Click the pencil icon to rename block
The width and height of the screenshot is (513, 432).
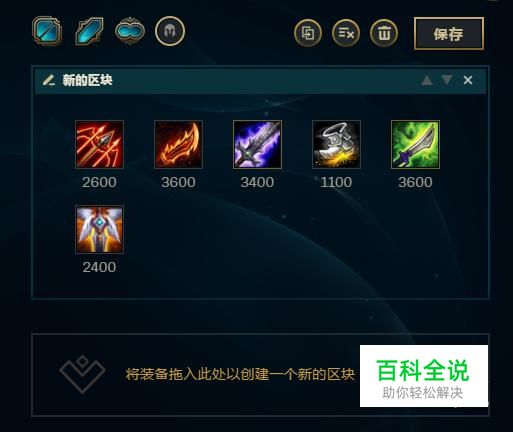click(49, 80)
